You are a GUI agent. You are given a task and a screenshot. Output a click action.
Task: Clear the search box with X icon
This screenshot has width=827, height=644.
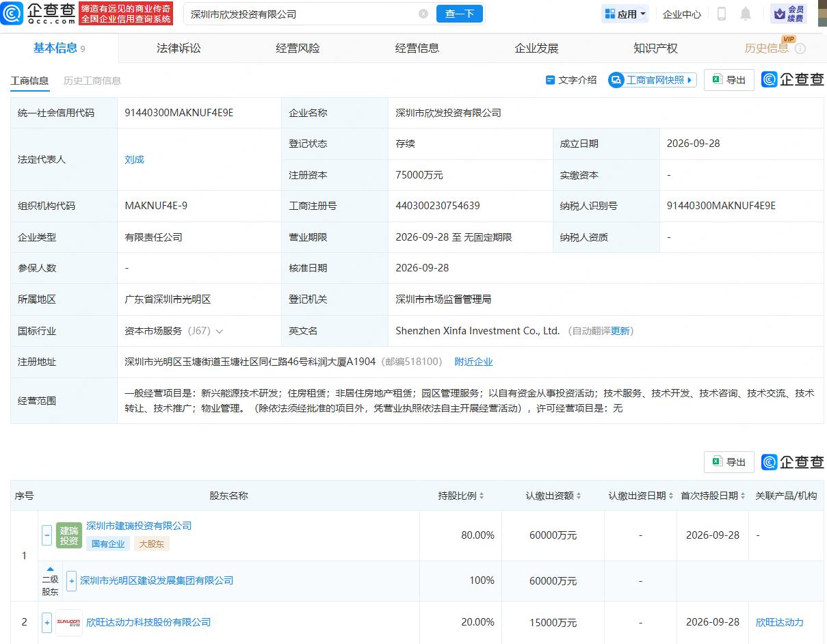423,14
